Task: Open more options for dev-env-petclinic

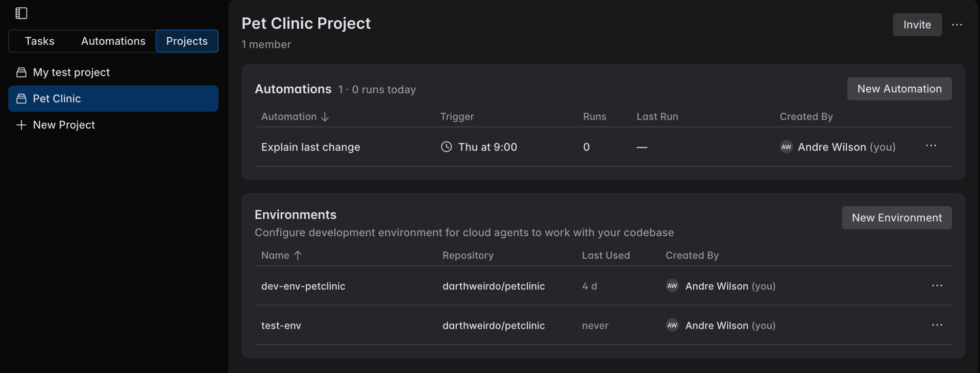Action: coord(937,286)
